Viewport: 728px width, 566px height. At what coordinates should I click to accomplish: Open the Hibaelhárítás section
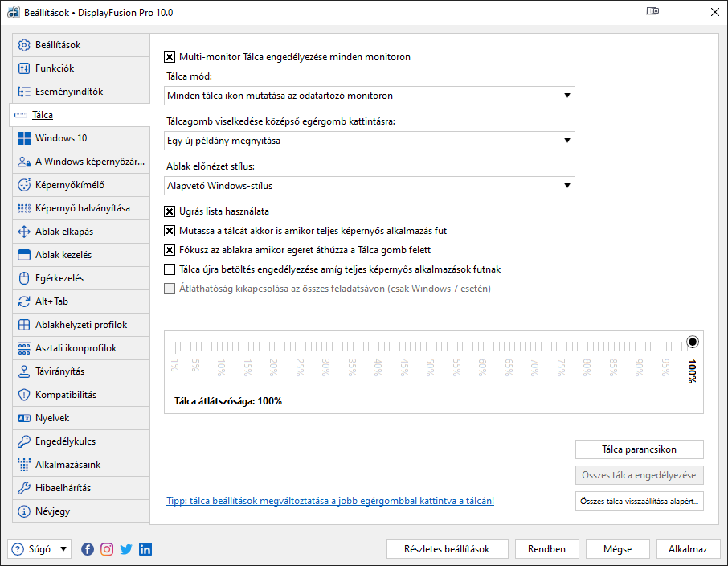[x=81, y=488]
